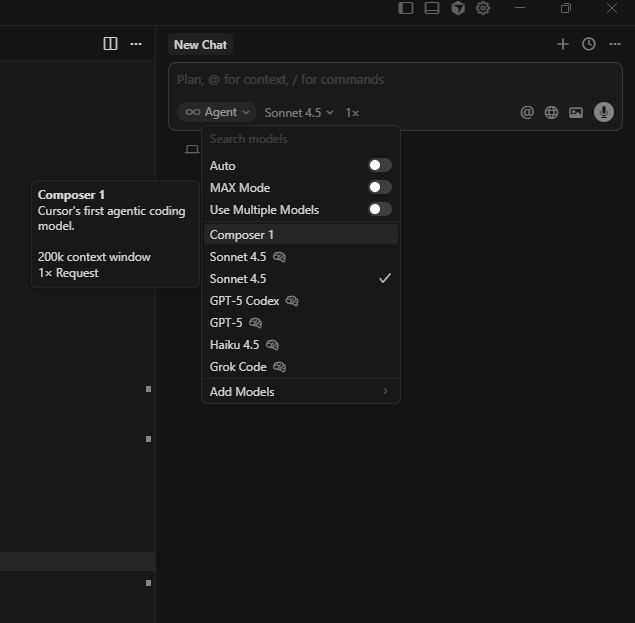
Task: Choose Grok Code from model list
Action: (x=301, y=367)
